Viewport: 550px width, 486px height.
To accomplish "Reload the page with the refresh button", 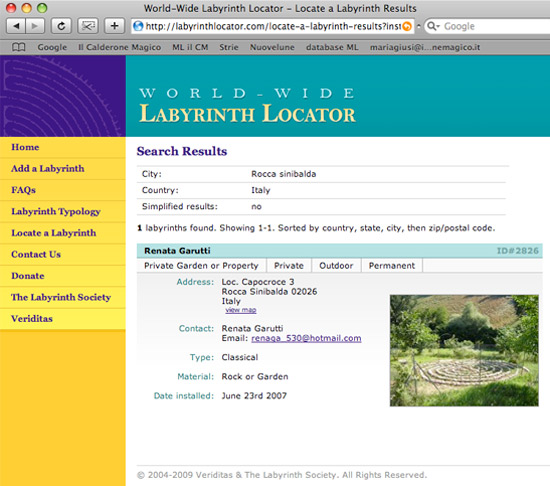I will [x=61, y=26].
